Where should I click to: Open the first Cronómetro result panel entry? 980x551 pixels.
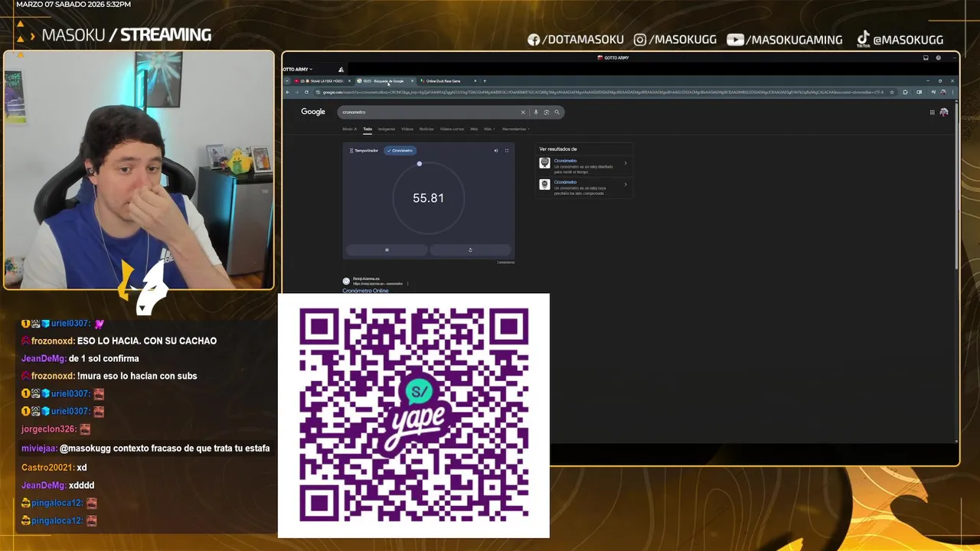(x=584, y=165)
